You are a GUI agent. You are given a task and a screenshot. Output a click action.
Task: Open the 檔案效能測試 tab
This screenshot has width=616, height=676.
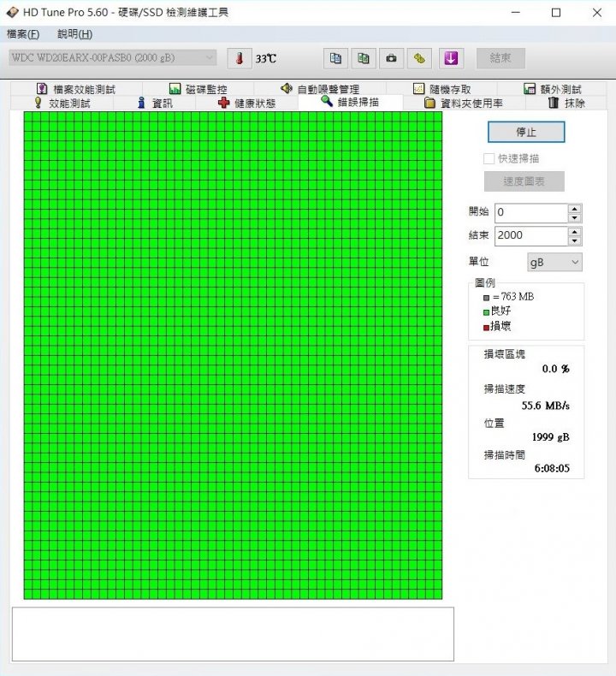coord(76,89)
